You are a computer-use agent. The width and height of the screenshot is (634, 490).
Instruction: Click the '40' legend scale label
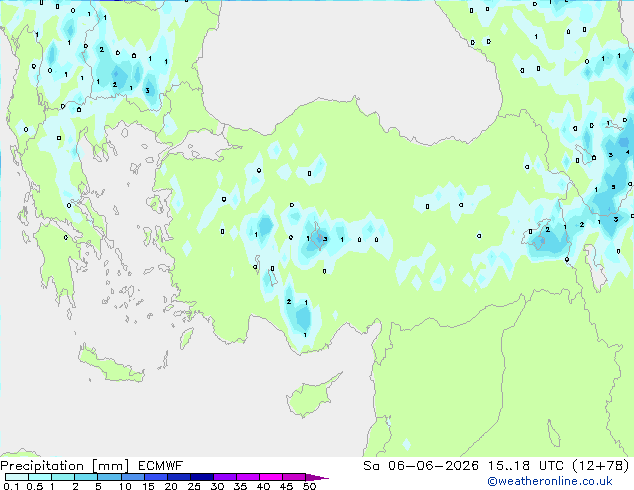[x=263, y=486]
